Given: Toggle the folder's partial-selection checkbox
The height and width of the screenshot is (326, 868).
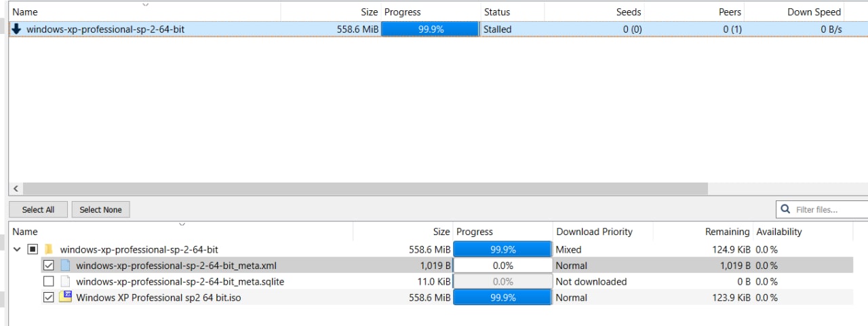Looking at the screenshot, I should (33, 249).
